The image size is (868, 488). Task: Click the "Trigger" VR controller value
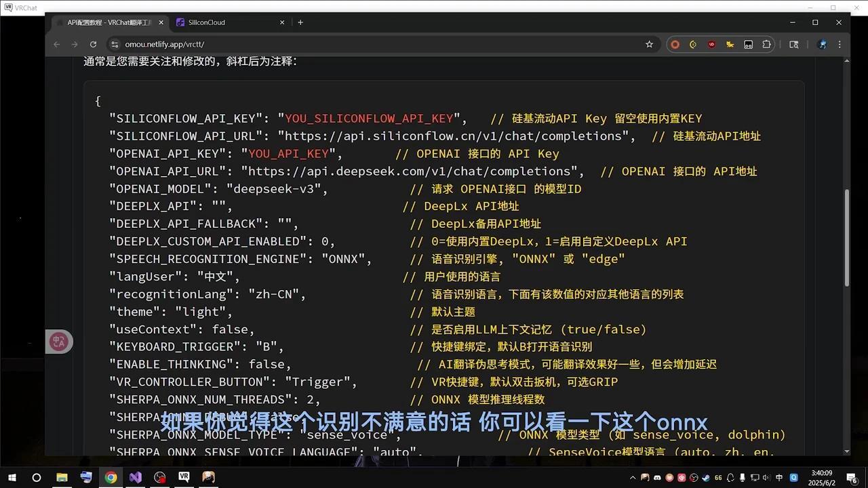pos(317,383)
